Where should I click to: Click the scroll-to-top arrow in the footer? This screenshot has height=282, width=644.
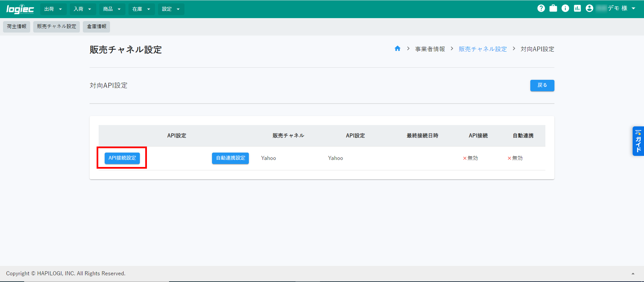point(633,274)
